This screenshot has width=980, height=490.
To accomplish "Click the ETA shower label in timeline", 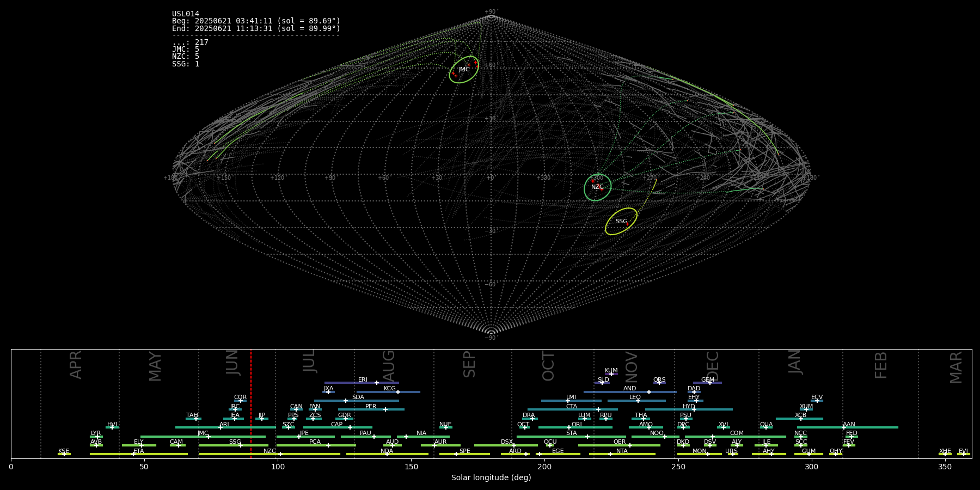I will tap(139, 451).
